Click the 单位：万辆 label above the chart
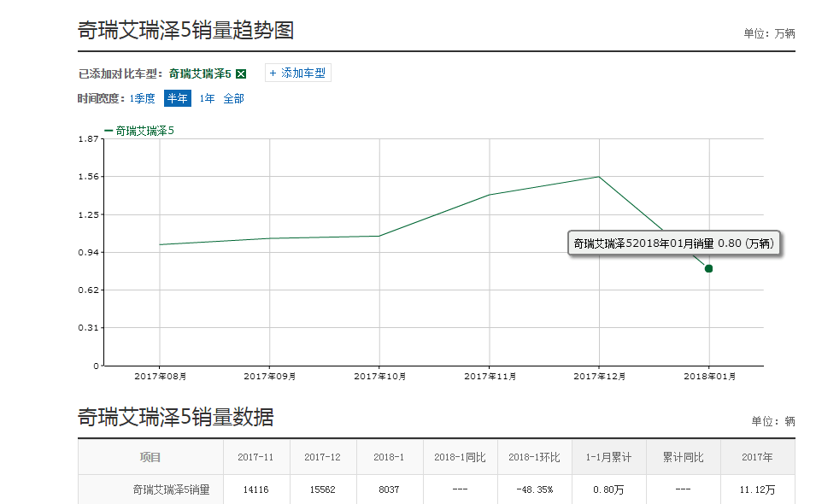816x504 pixels. (x=769, y=34)
